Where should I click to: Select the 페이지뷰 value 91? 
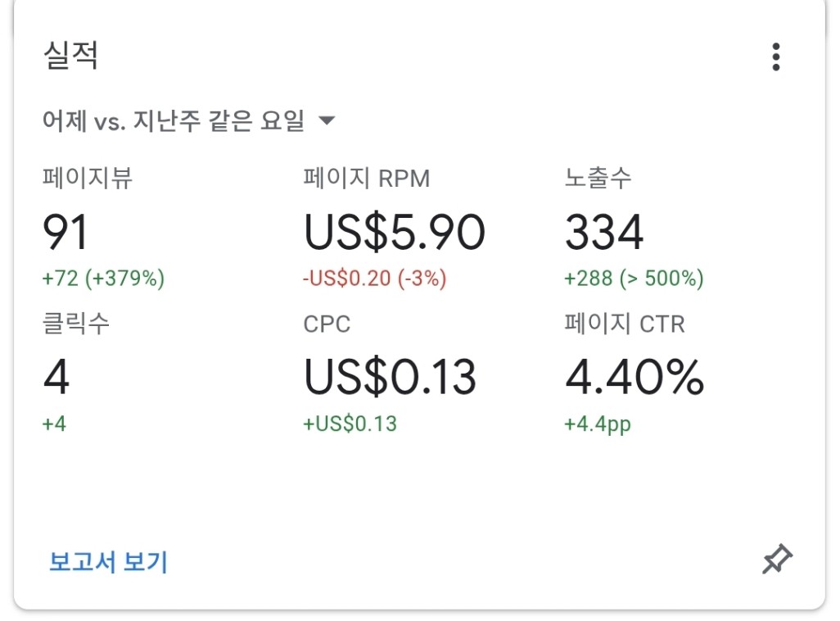(x=65, y=232)
